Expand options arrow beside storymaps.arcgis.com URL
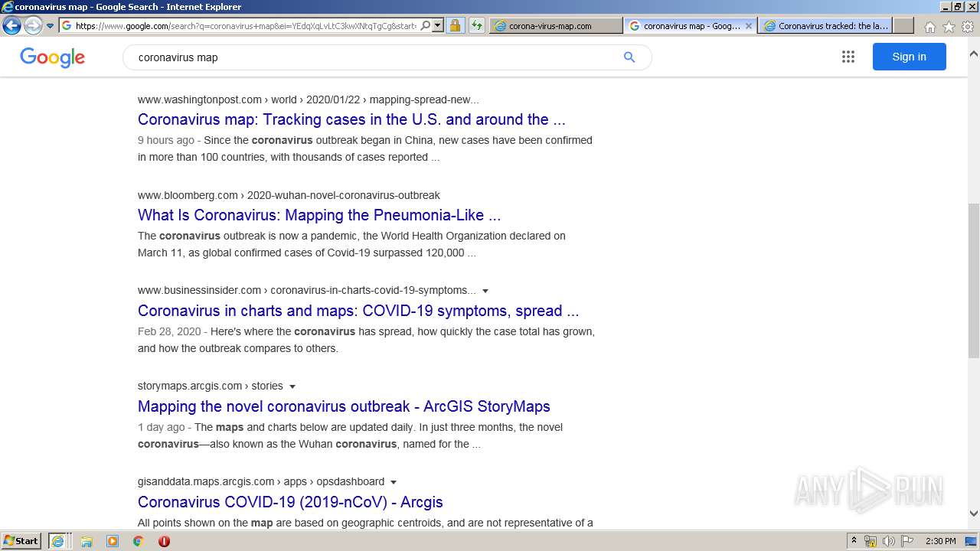The width and height of the screenshot is (980, 551). 292,386
